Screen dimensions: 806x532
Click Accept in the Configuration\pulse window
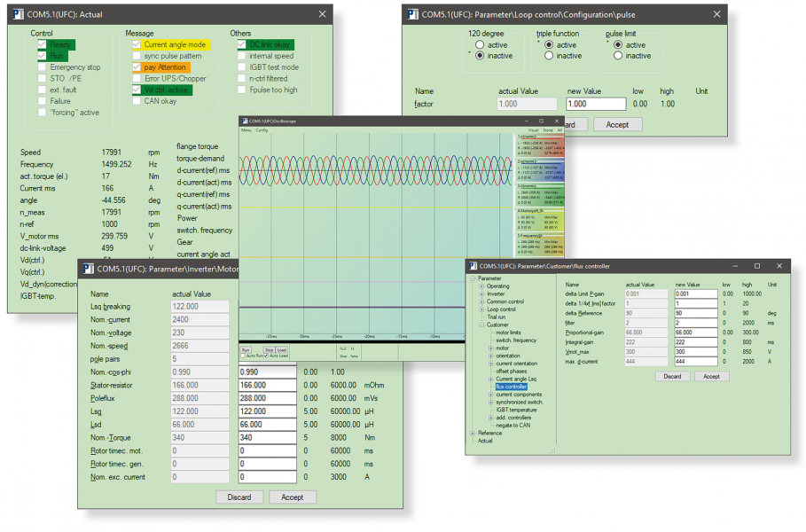pos(617,124)
